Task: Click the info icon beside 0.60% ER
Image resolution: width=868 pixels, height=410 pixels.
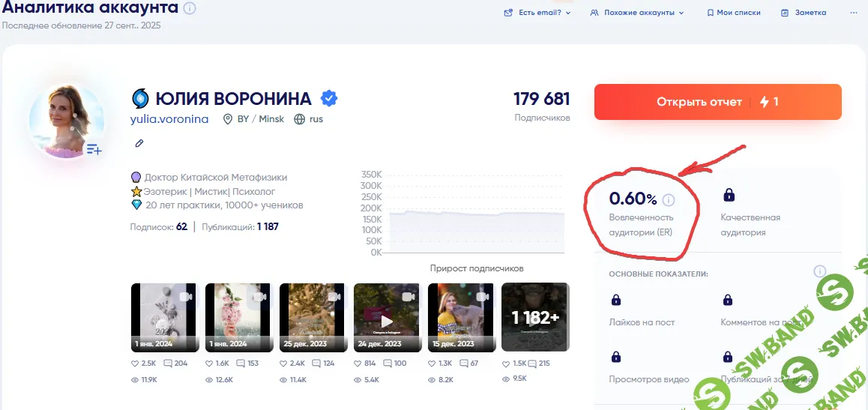Action: (669, 200)
